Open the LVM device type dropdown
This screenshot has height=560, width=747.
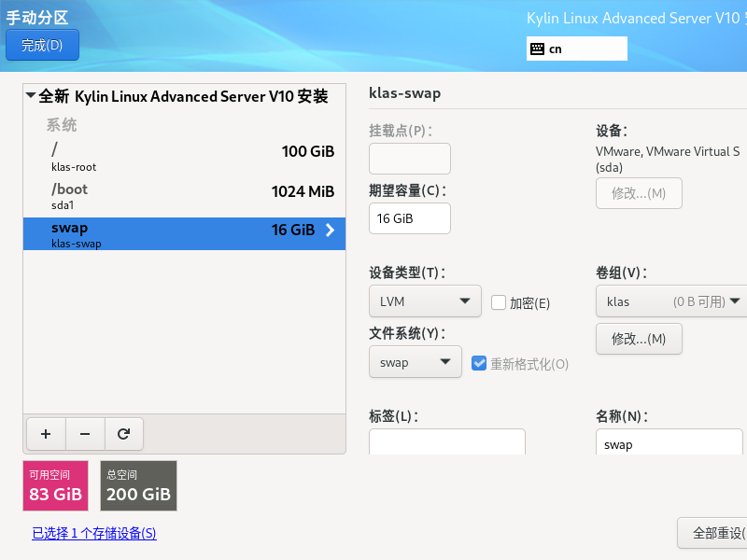[x=425, y=301]
